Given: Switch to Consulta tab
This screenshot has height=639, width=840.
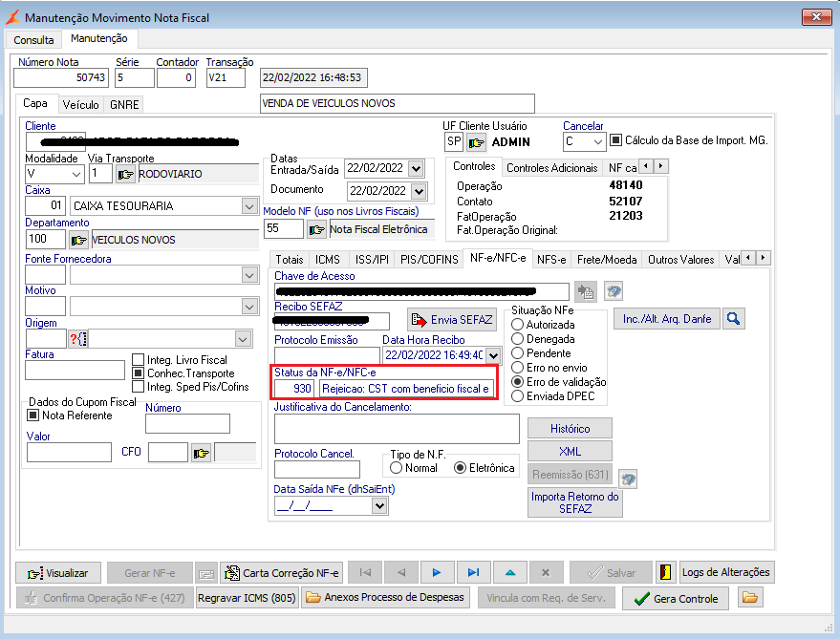Looking at the screenshot, I should [x=33, y=40].
